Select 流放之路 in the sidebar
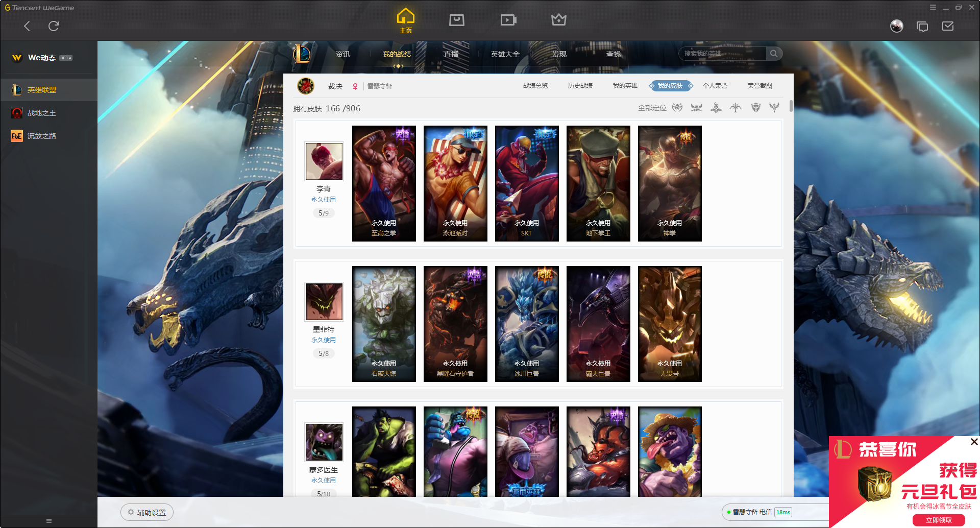Screen dimensions: 980x528 pos(49,136)
